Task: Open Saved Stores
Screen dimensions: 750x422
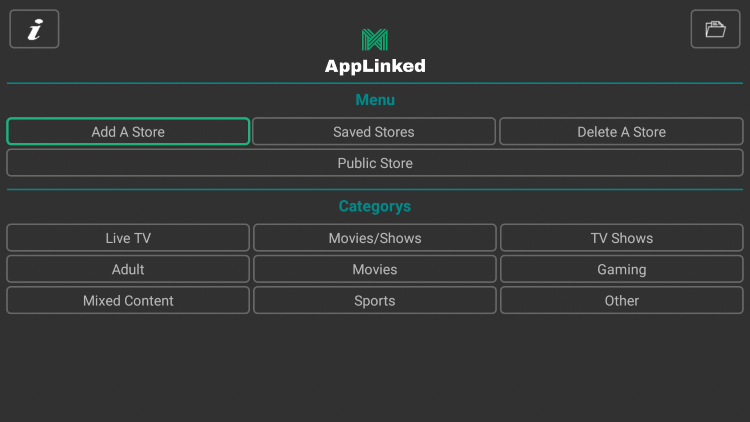Action: 374,131
